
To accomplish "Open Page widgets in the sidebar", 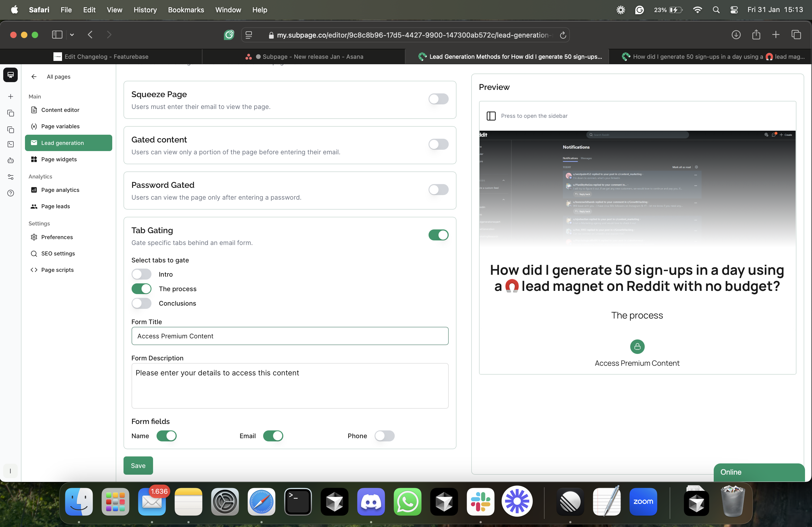I will pyautogui.click(x=68, y=159).
